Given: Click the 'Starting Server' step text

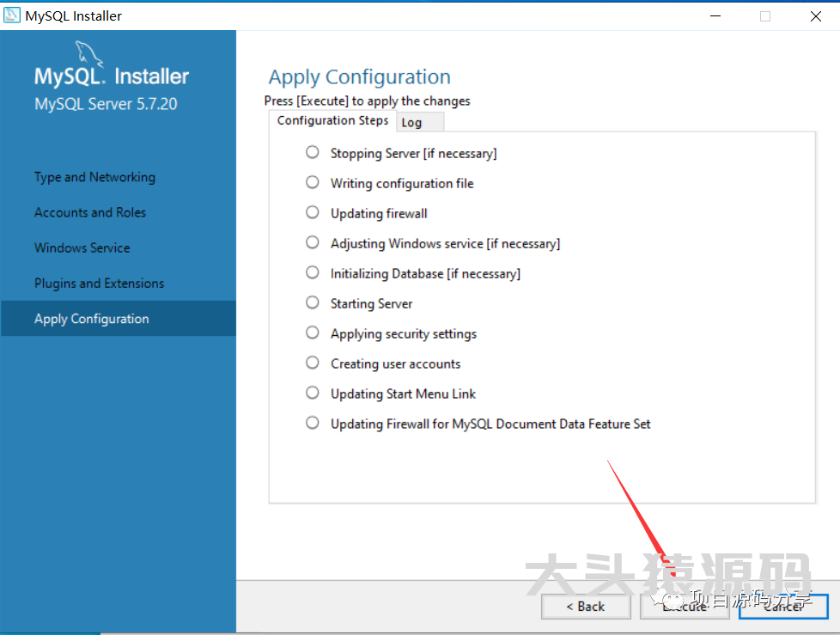Looking at the screenshot, I should (x=371, y=304).
